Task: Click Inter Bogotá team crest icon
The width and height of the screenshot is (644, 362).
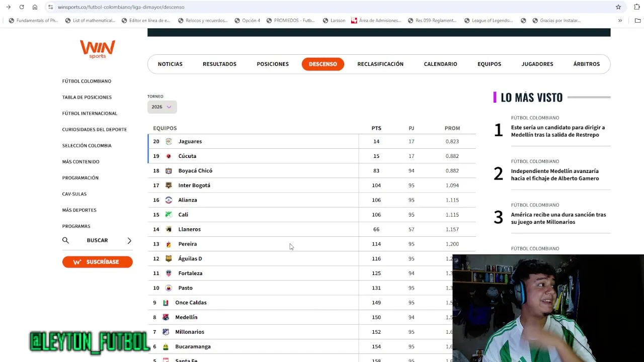Action: pos(169,185)
